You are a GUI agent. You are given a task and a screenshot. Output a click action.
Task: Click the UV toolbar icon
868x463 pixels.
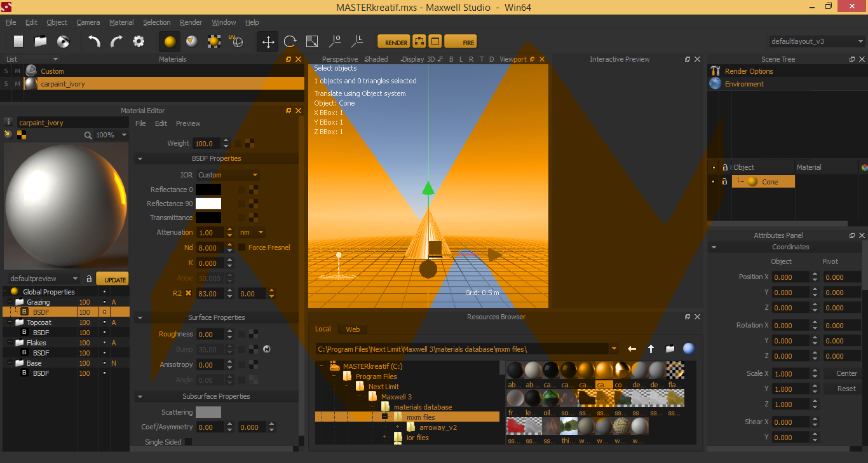click(x=236, y=42)
